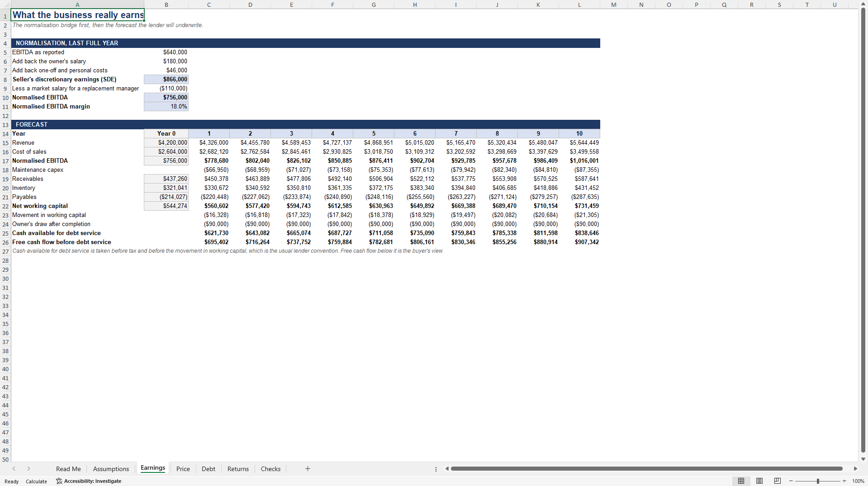
Task: Open the Assumptions sheet tab
Action: coord(111,469)
